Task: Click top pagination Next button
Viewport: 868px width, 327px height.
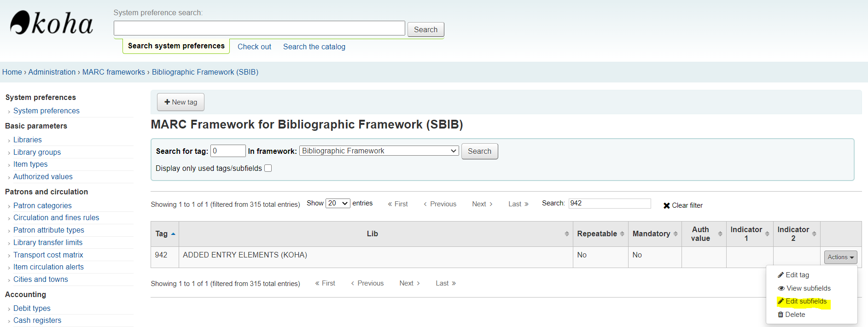Action: coord(482,204)
